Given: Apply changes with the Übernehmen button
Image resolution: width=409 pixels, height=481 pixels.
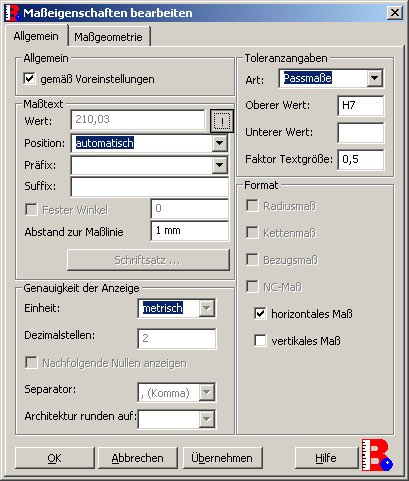Looking at the screenshot, I should (x=222, y=458).
